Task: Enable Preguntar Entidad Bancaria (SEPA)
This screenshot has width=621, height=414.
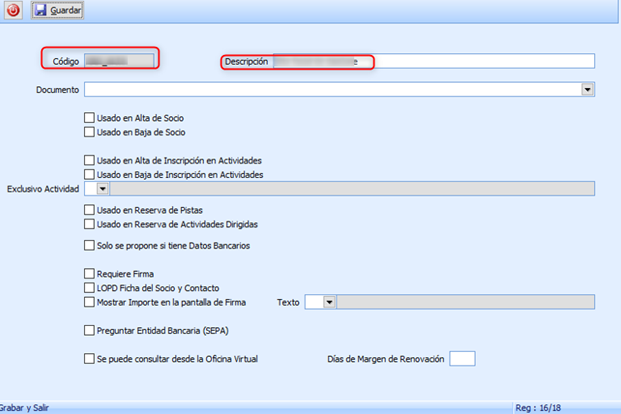Action: pos(90,330)
